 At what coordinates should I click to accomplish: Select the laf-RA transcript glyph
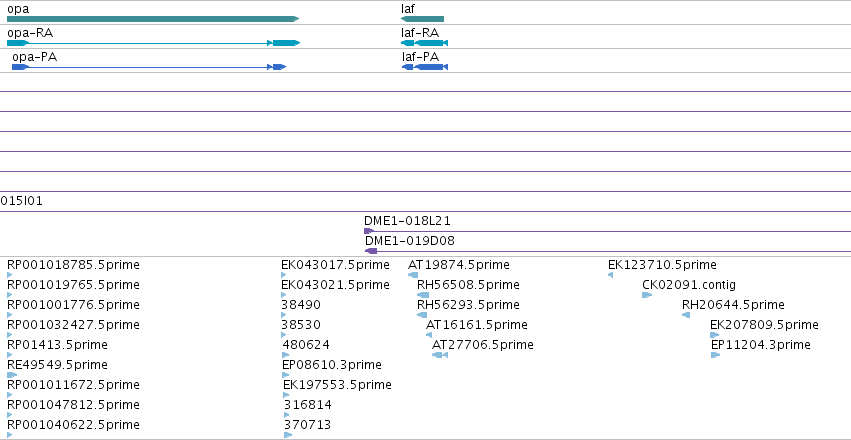point(424,43)
